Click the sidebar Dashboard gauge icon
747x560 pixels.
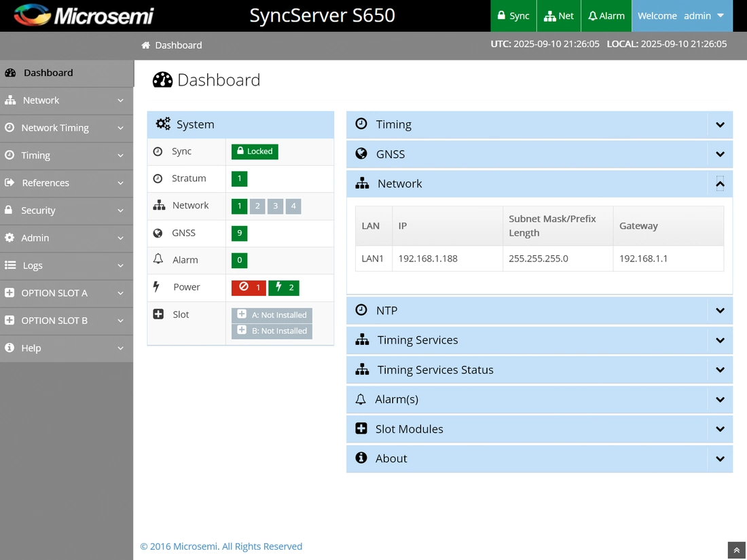click(10, 73)
